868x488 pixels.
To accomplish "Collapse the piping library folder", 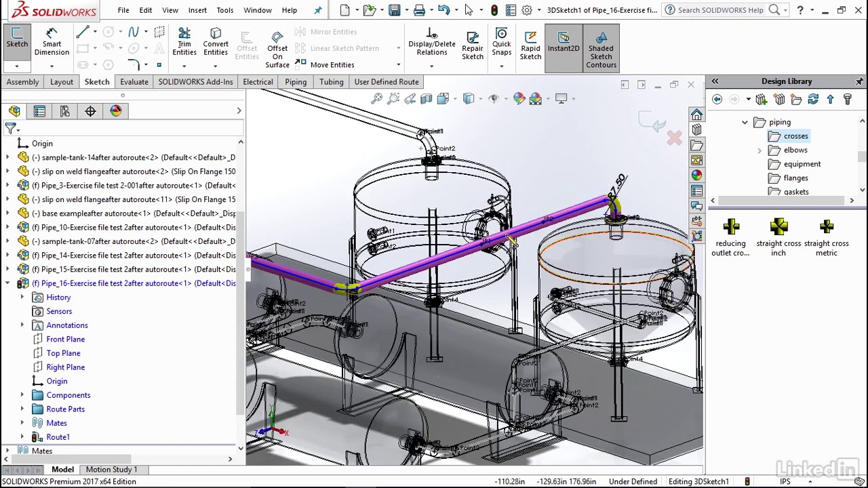I will click(745, 122).
